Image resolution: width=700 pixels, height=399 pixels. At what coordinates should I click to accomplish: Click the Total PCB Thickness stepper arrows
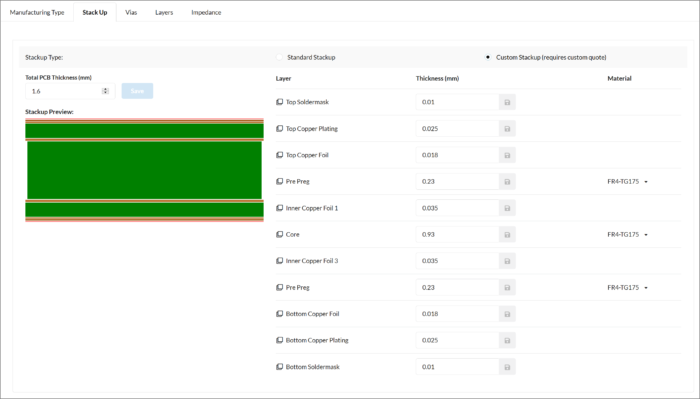pos(105,91)
